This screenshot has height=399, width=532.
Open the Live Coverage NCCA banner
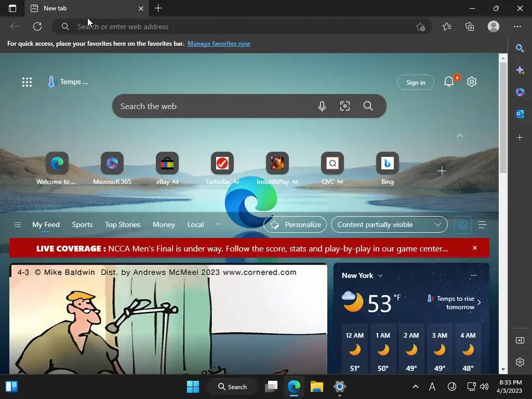click(242, 248)
